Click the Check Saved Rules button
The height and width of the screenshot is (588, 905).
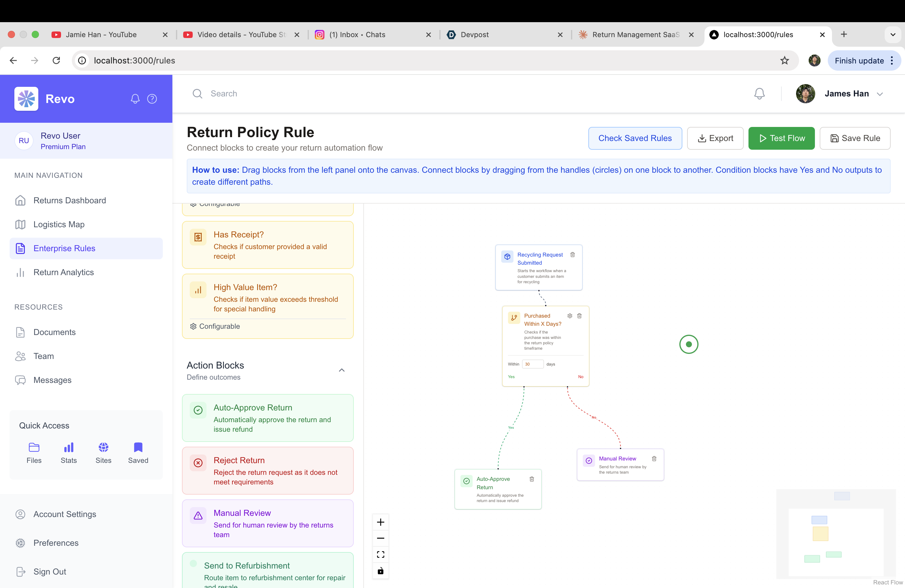(x=635, y=138)
